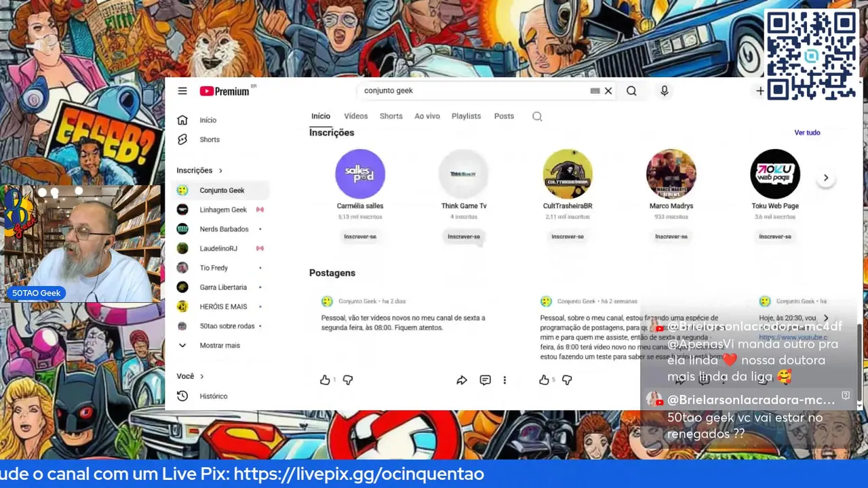Start voice search with microphone icon
The height and width of the screenshot is (488, 868).
click(665, 91)
